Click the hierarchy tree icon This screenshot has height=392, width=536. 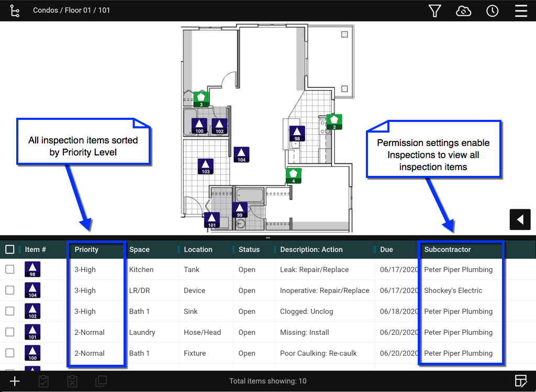15,11
